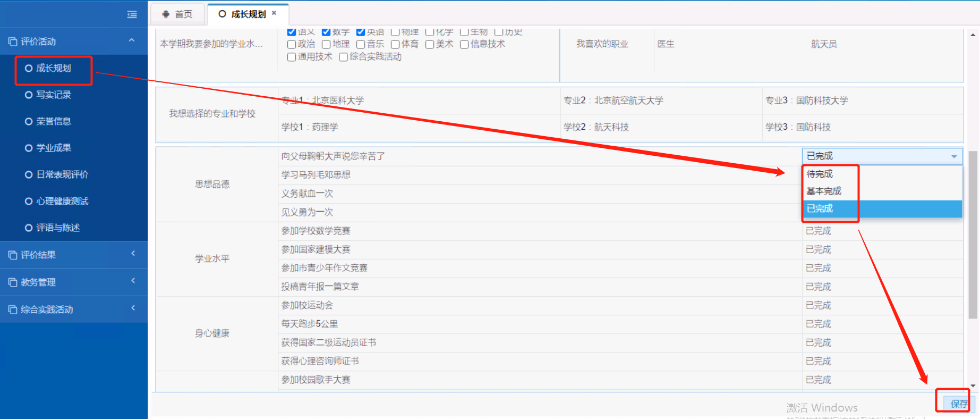
Task: Click the scrollbar down arrow
Action: (x=973, y=386)
